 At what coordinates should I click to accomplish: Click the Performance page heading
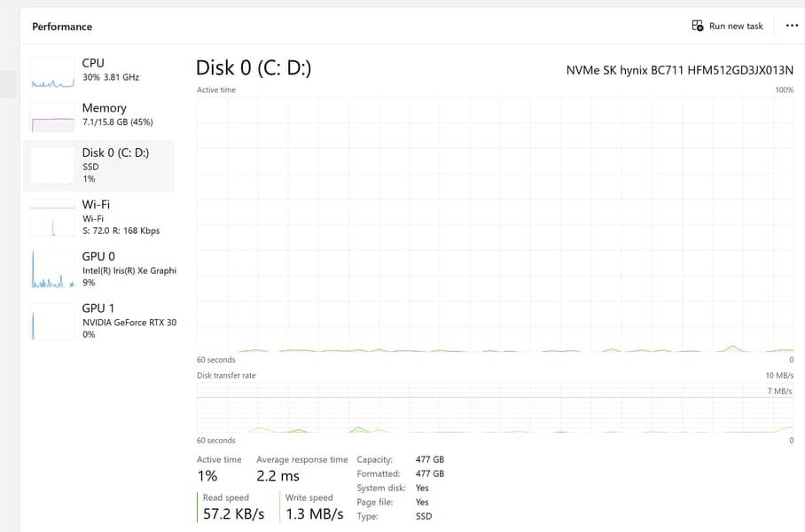(x=62, y=27)
